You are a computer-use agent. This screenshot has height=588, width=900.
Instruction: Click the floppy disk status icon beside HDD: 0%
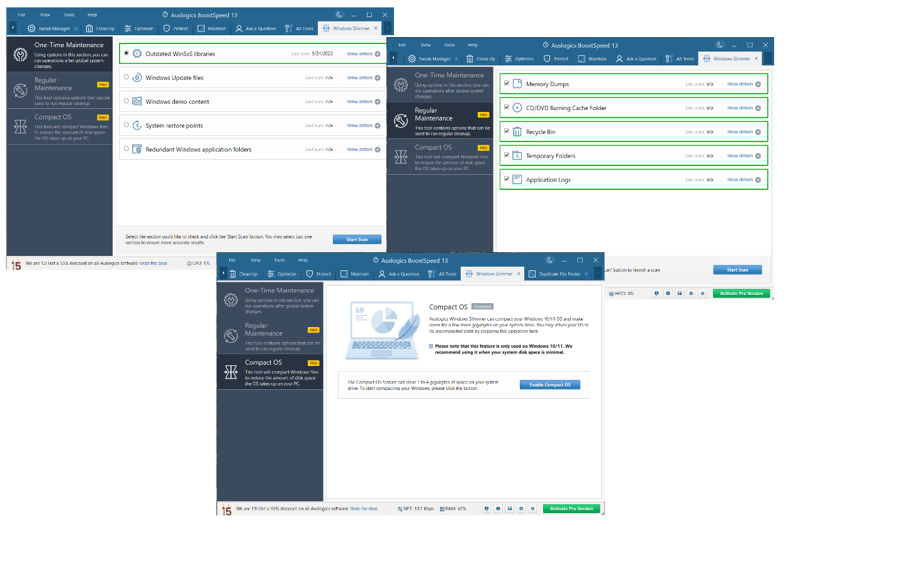coord(680,293)
